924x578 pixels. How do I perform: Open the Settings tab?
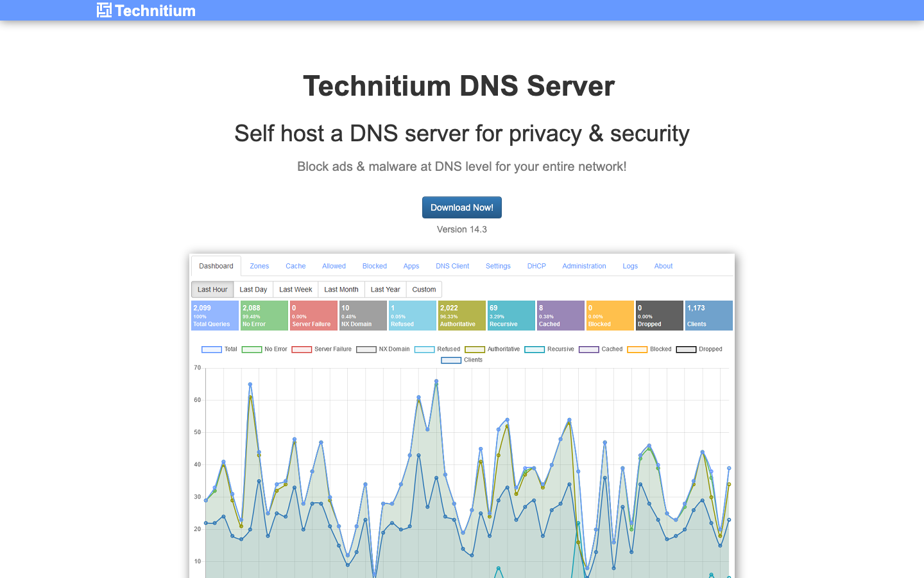pos(498,266)
